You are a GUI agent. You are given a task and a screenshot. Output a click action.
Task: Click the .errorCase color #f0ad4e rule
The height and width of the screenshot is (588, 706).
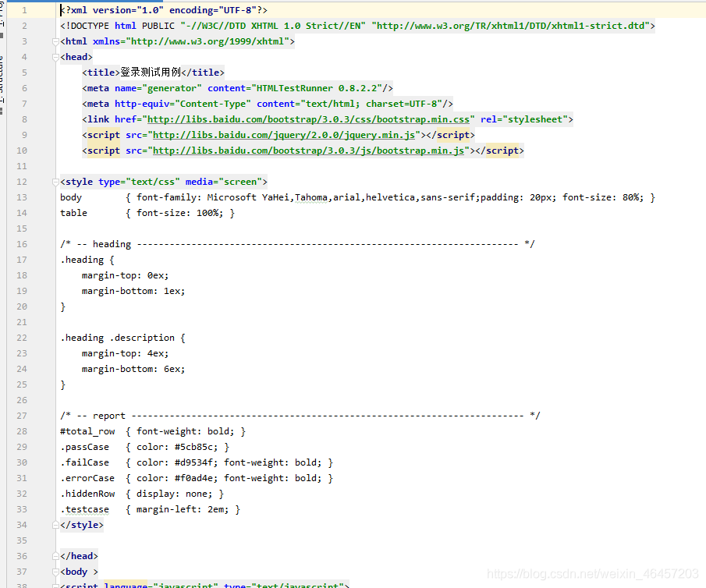(197, 478)
